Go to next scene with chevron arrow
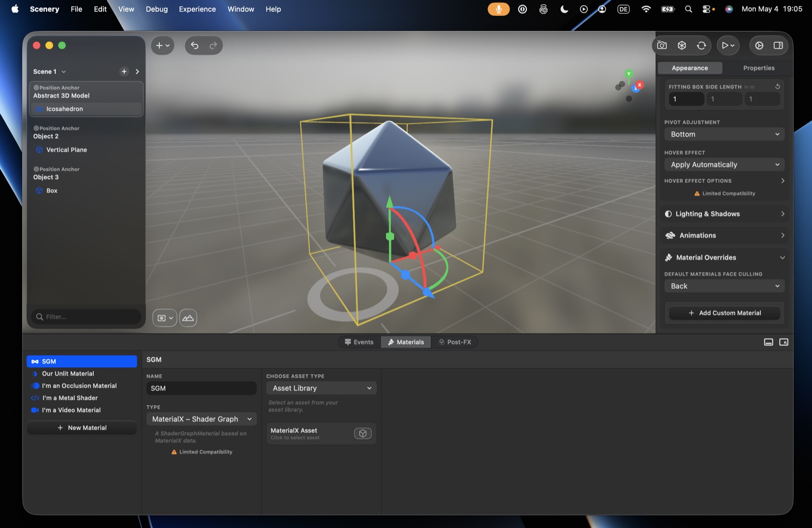 tap(137, 72)
